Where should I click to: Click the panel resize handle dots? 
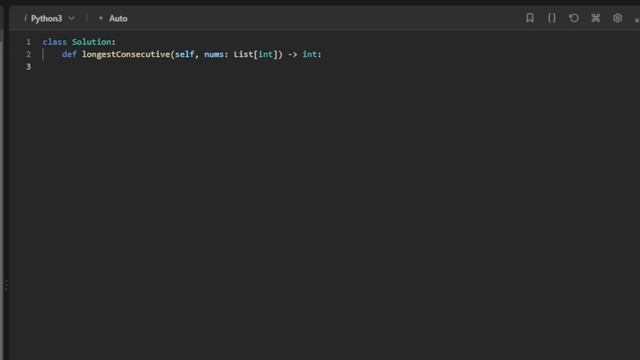click(6, 286)
